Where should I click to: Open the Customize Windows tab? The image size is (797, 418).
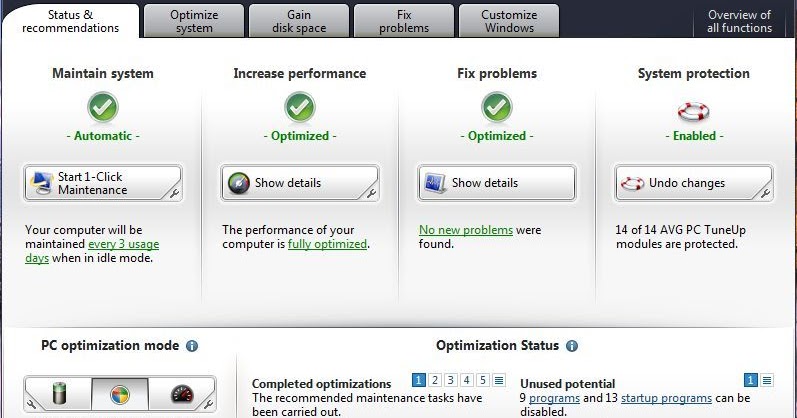tap(509, 21)
